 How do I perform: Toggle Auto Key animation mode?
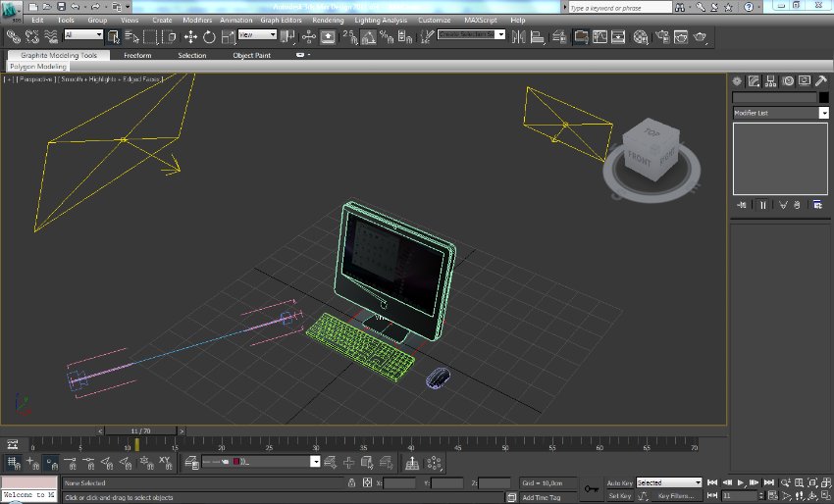click(x=619, y=482)
